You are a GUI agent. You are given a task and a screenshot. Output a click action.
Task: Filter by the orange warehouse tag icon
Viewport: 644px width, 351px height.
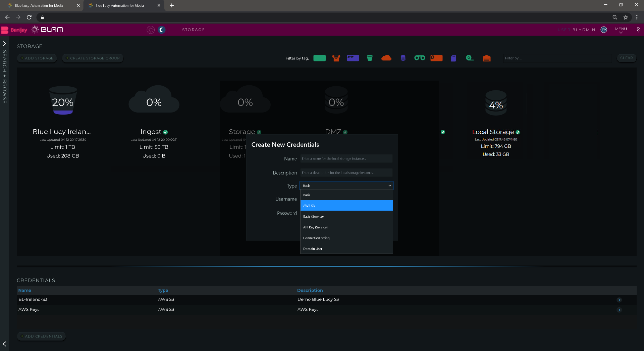[x=486, y=58]
